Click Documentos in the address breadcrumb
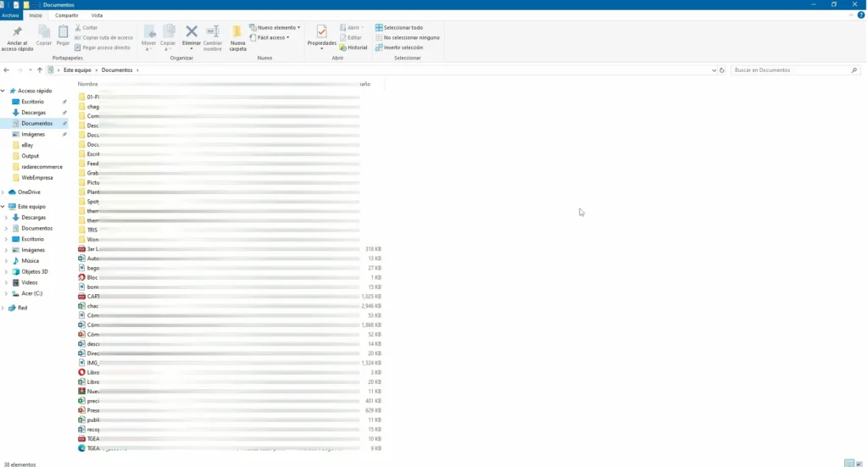The image size is (868, 467). click(x=117, y=70)
